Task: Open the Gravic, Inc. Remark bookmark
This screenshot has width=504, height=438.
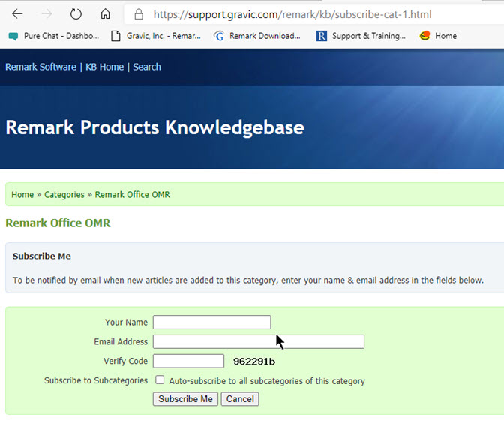Action: (156, 36)
